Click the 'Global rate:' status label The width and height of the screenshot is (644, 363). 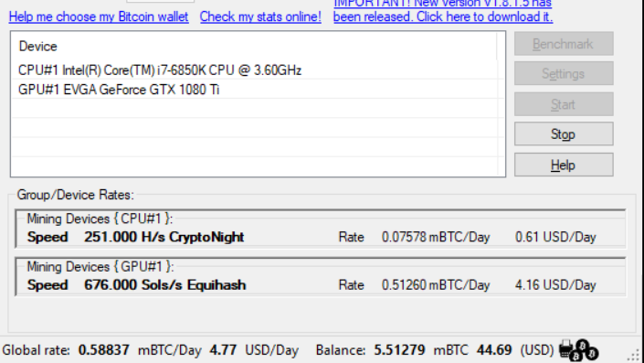pyautogui.click(x=37, y=350)
